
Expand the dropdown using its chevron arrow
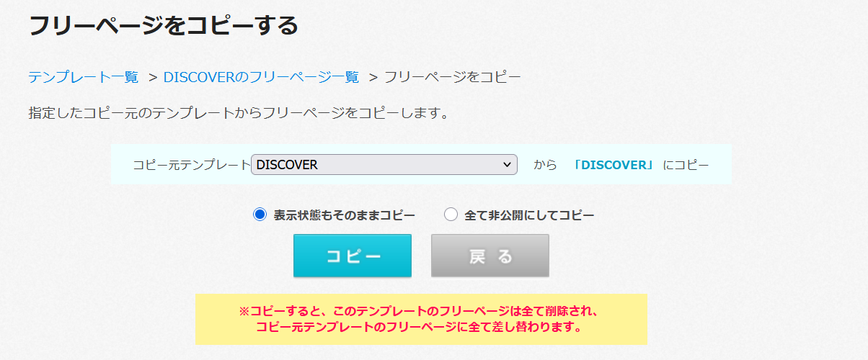click(505, 165)
